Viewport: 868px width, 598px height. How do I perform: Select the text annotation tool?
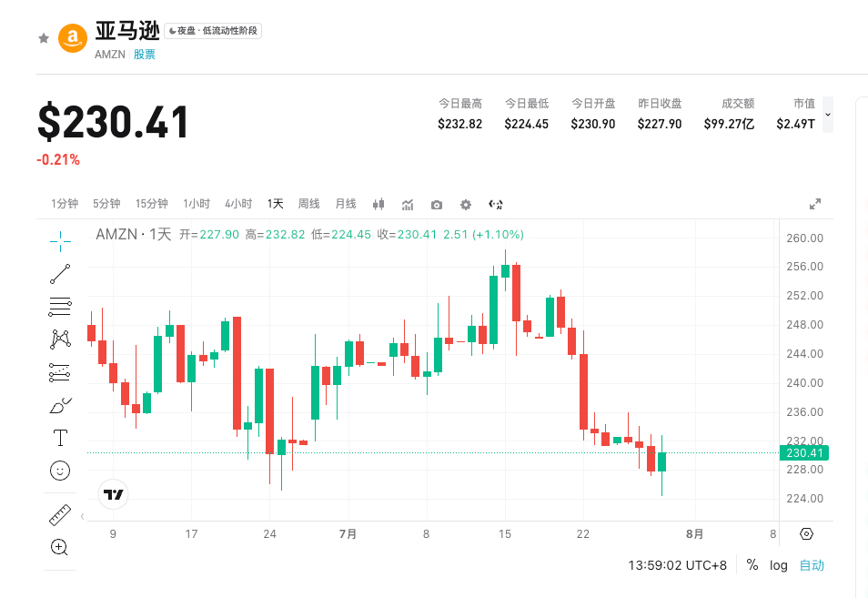[x=60, y=438]
